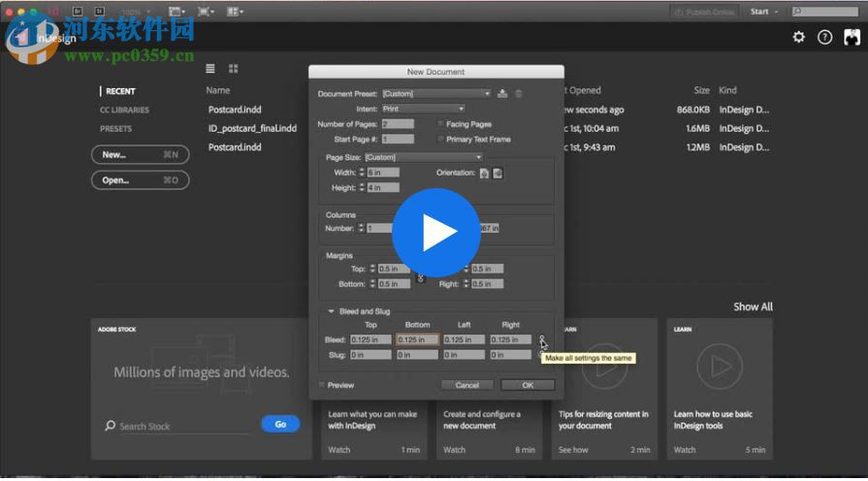This screenshot has width=868, height=481.
Task: Click the Publish Online button
Action: pos(705,11)
